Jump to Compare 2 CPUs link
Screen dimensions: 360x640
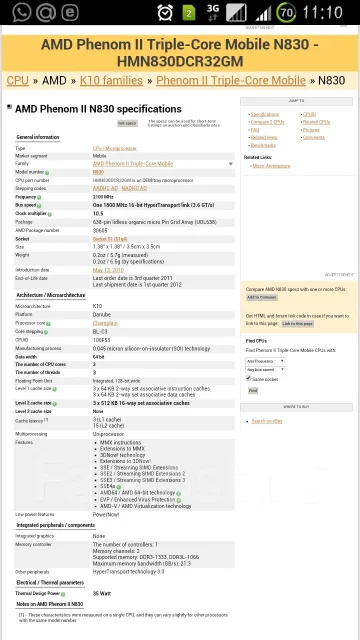tap(267, 122)
